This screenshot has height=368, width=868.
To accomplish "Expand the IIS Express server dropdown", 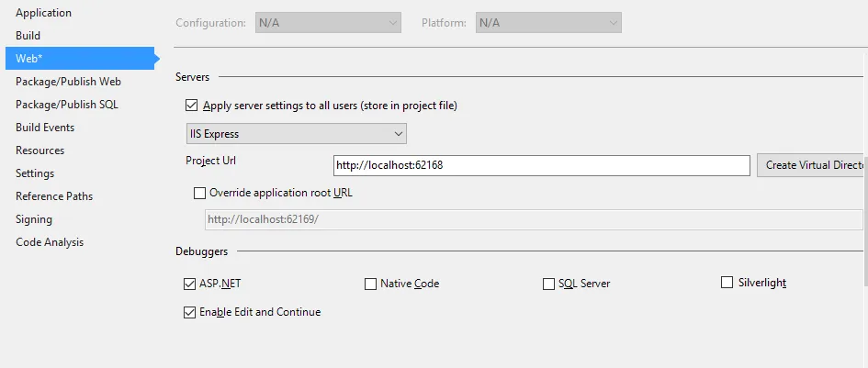I will pyautogui.click(x=296, y=134).
